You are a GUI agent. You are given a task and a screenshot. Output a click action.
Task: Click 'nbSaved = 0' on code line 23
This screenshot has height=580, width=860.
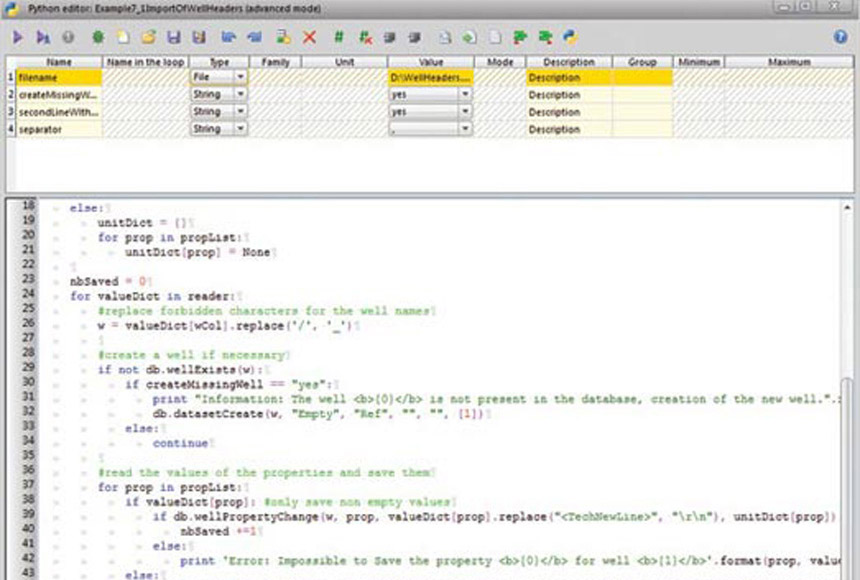(109, 281)
